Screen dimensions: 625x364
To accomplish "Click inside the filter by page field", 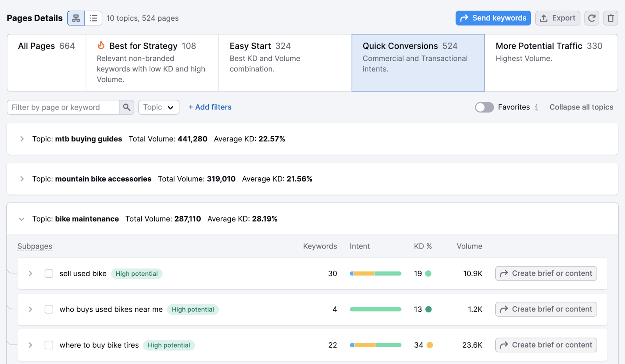I will pyautogui.click(x=64, y=107).
